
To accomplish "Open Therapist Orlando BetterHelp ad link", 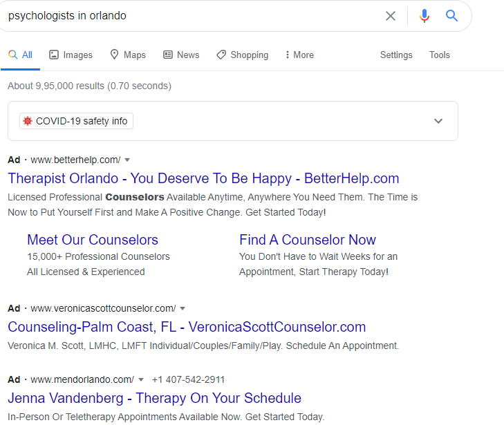I will point(203,178).
